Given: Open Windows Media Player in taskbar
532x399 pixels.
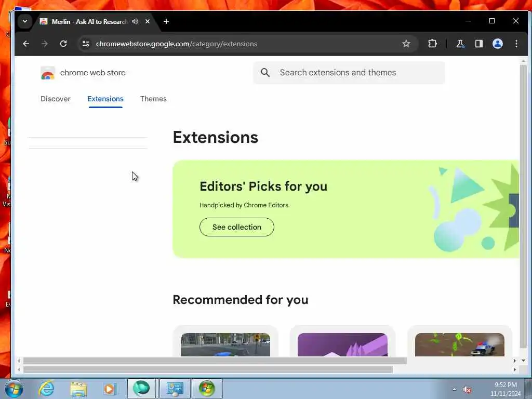Looking at the screenshot, I should (109, 389).
